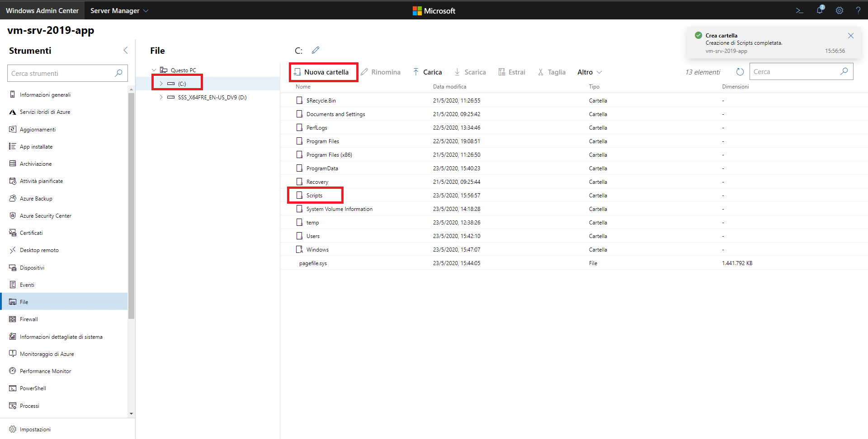
Task: Click the edit path pencil icon
Action: (x=316, y=50)
